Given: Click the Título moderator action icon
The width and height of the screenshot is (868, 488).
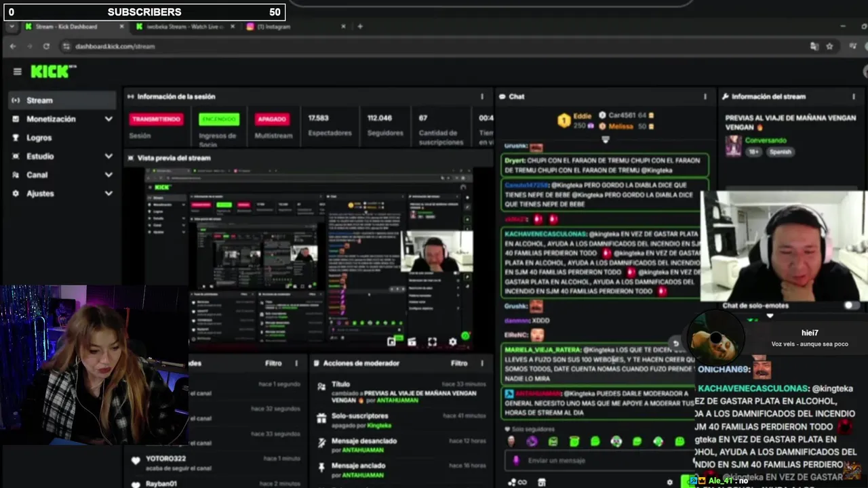Looking at the screenshot, I should (321, 386).
